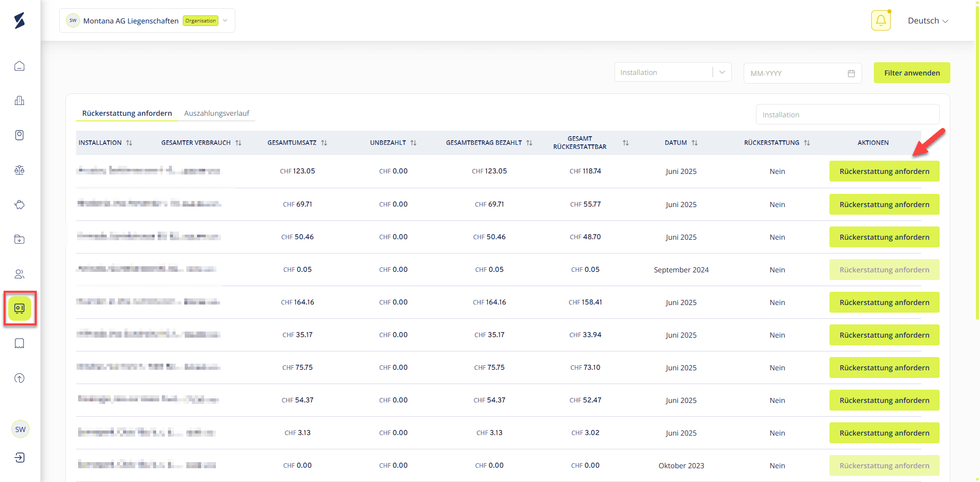
Task: Click the September 2024 date cell
Action: pos(681,270)
